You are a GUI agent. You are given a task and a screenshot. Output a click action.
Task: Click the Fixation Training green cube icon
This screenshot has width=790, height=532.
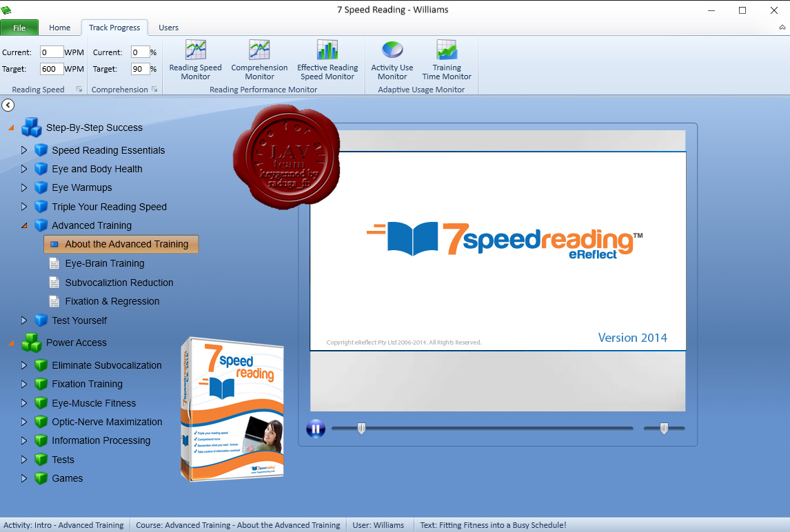[x=41, y=384]
